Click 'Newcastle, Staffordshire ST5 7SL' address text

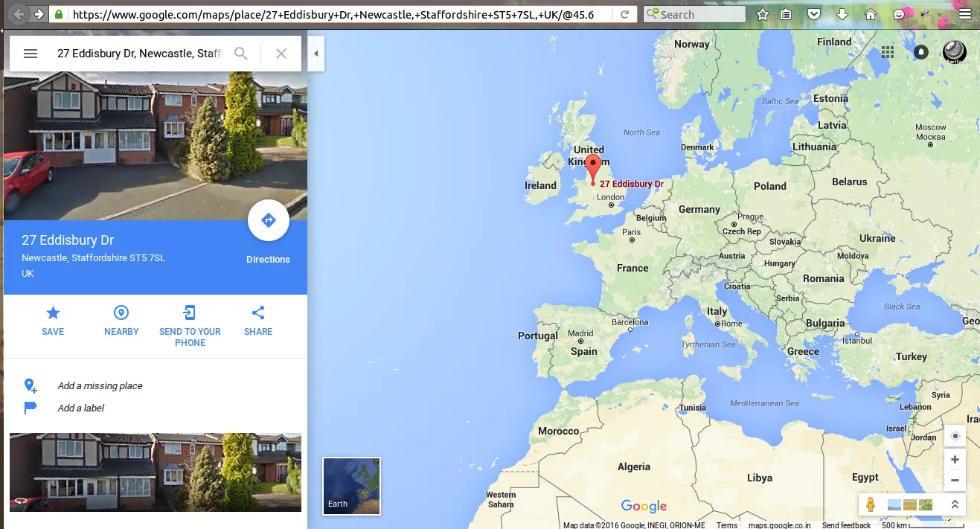click(93, 258)
